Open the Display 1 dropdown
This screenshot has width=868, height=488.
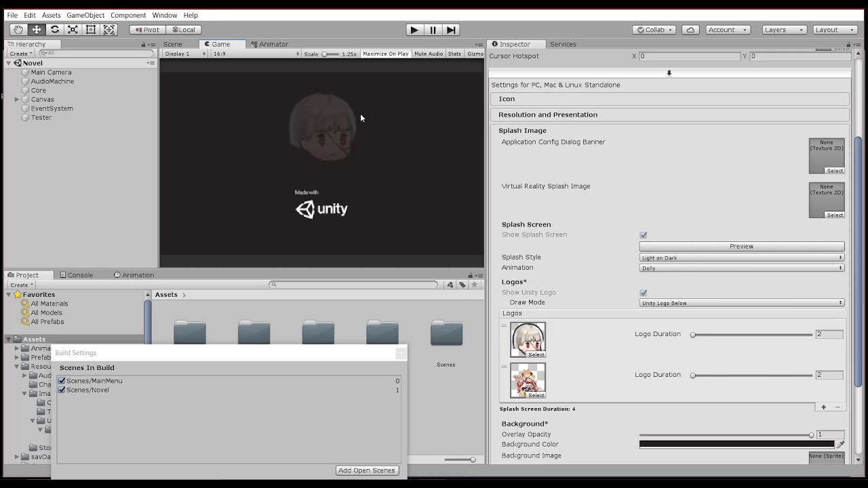[185, 54]
